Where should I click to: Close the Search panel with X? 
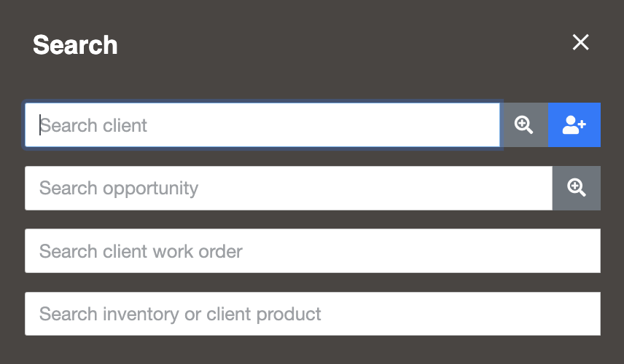coord(580,42)
